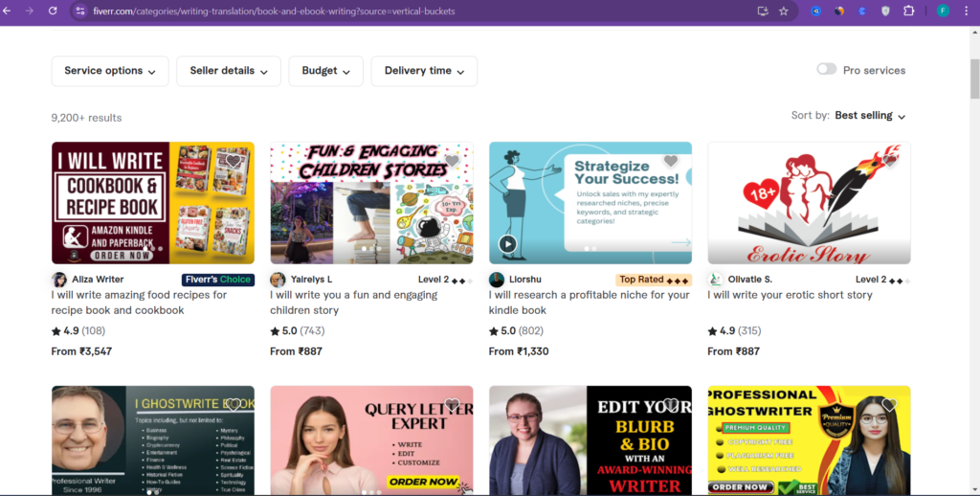Viewport: 980px width, 496px height.
Task: Open the profitable kindle niche gig link
Action: [590, 303]
